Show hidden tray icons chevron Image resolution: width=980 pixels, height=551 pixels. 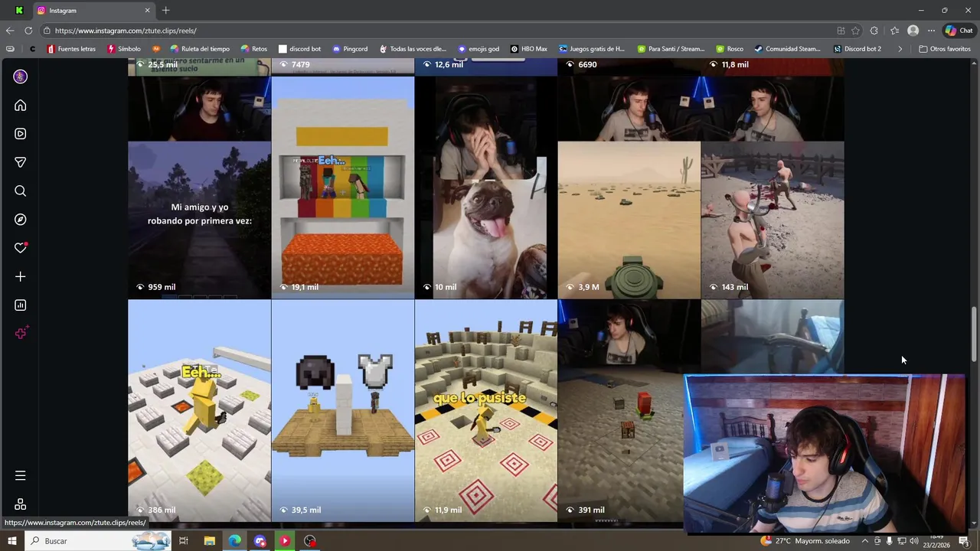pyautogui.click(x=865, y=541)
